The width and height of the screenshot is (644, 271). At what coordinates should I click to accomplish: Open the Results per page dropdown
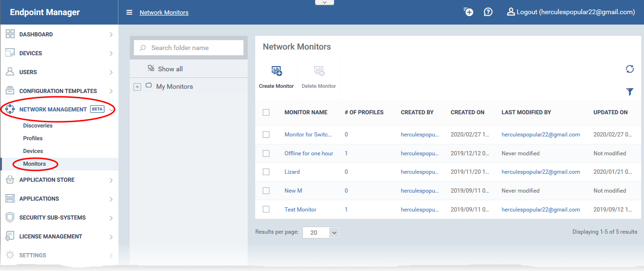click(x=321, y=233)
